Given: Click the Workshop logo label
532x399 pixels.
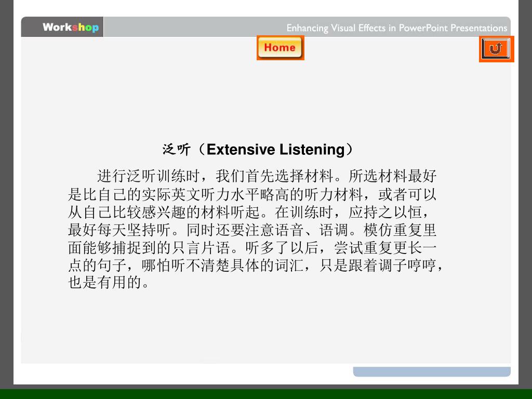Looking at the screenshot, I should tap(71, 27).
